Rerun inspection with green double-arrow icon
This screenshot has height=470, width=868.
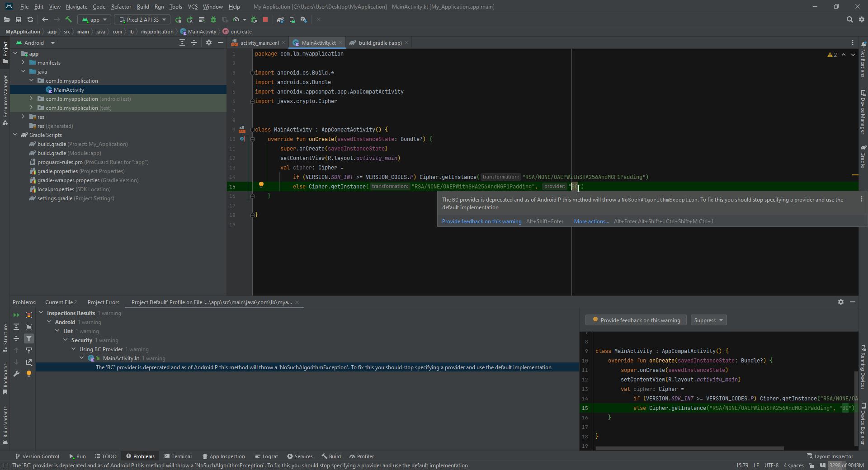point(16,315)
